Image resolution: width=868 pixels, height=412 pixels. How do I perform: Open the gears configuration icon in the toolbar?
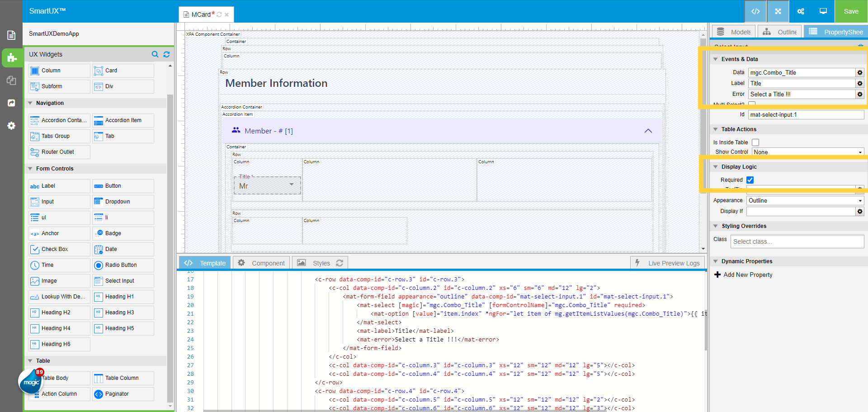tap(801, 11)
